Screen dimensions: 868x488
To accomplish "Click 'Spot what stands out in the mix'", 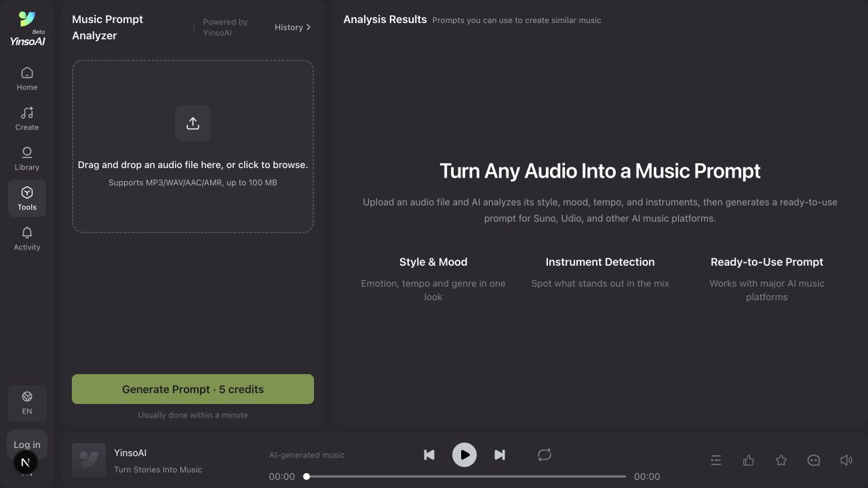I will pos(600,283).
